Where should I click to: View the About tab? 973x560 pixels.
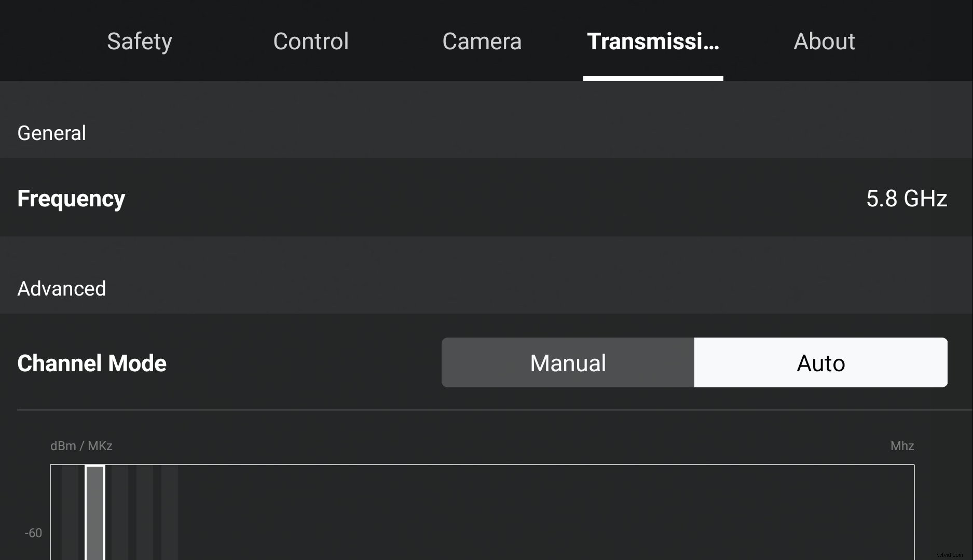click(x=824, y=41)
